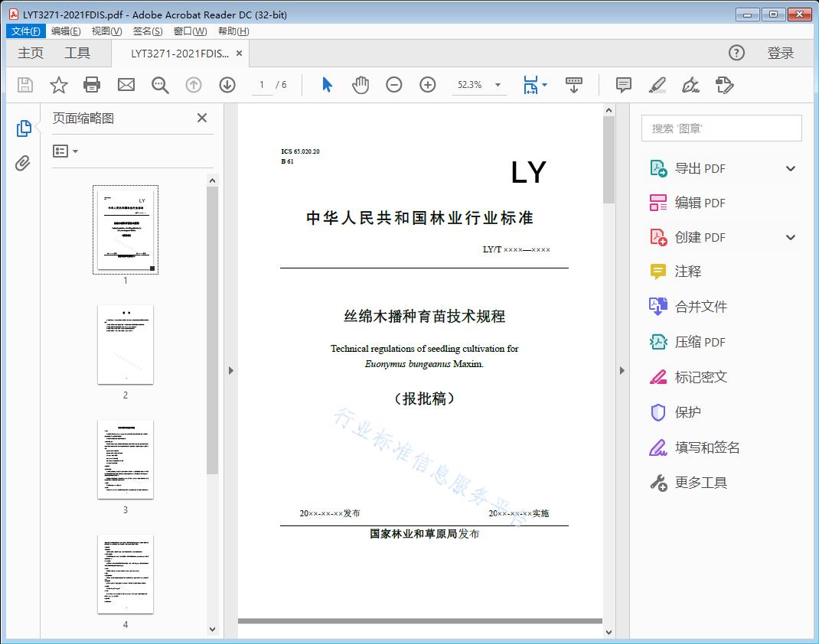
Task: Click the Comment speech bubble icon
Action: [623, 85]
